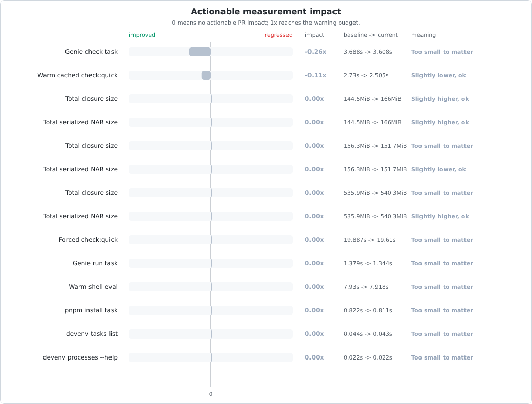Click the "0.822s -> 0.811s" value
Image resolution: width=532 pixels, height=404 pixels.
[368, 310]
